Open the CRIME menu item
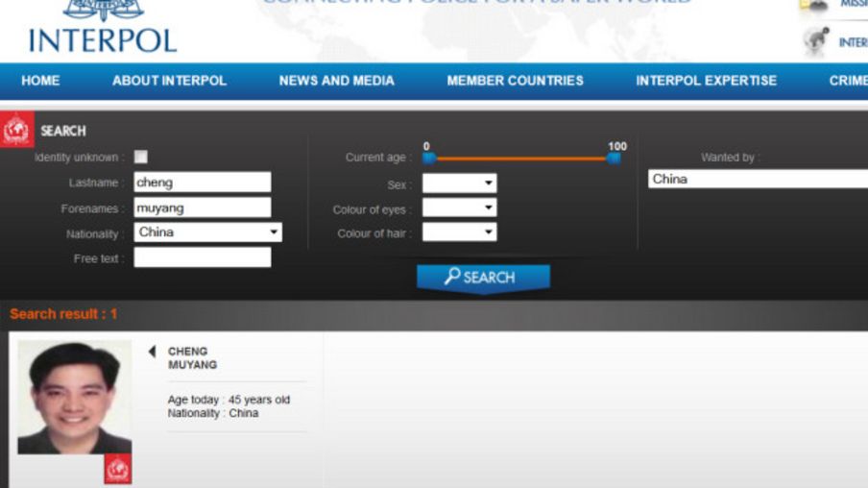Image resolution: width=868 pixels, height=488 pixels. click(x=848, y=81)
